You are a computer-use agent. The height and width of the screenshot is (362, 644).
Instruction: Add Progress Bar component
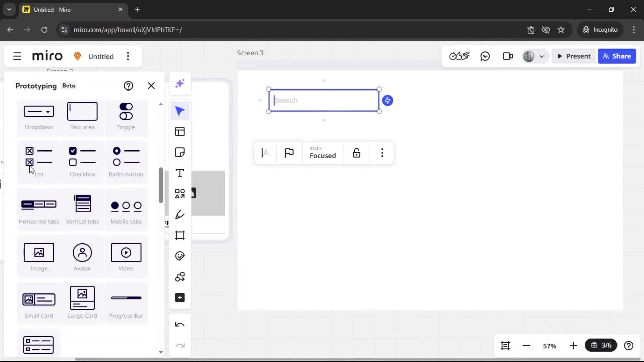(x=126, y=304)
